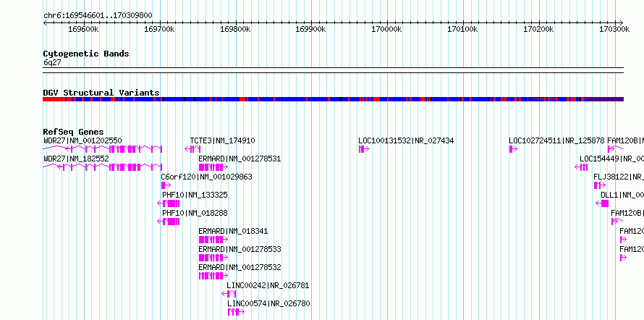Select ERMARD|NM_001278533 label

click(x=240, y=249)
